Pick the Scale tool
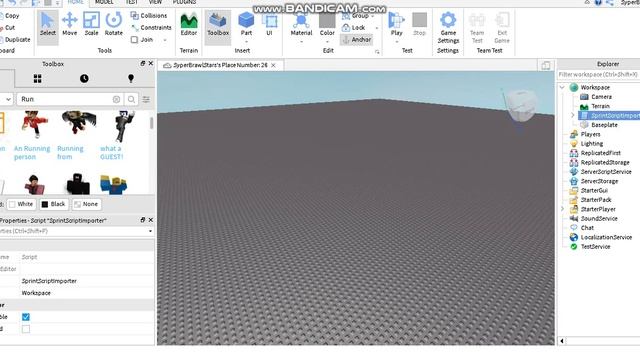The height and width of the screenshot is (360, 640). click(x=91, y=25)
